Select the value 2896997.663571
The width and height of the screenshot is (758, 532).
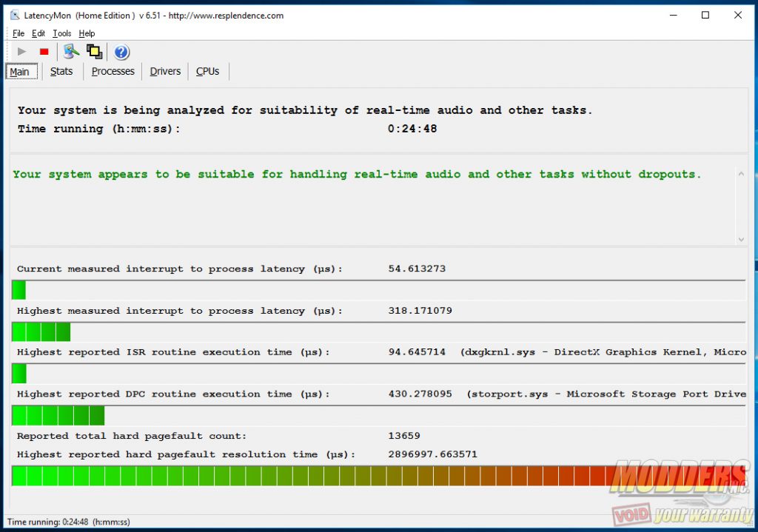point(432,454)
